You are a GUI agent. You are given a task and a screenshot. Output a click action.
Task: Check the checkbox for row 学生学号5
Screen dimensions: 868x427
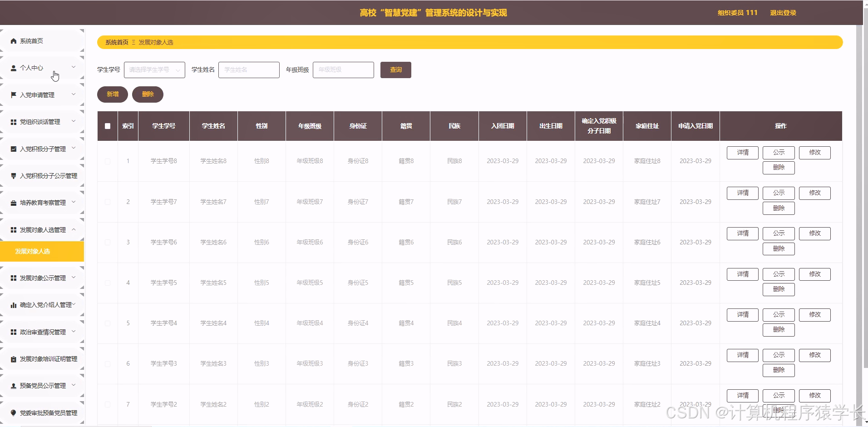tap(108, 283)
